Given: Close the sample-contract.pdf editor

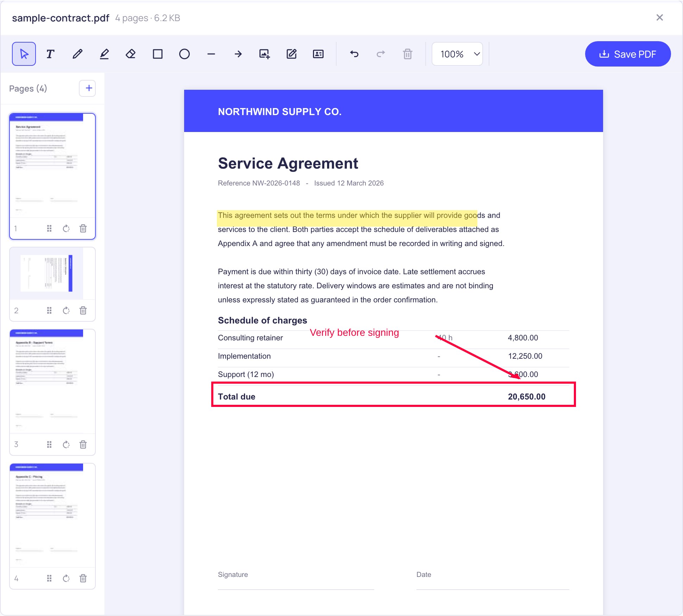Looking at the screenshot, I should pyautogui.click(x=660, y=18).
